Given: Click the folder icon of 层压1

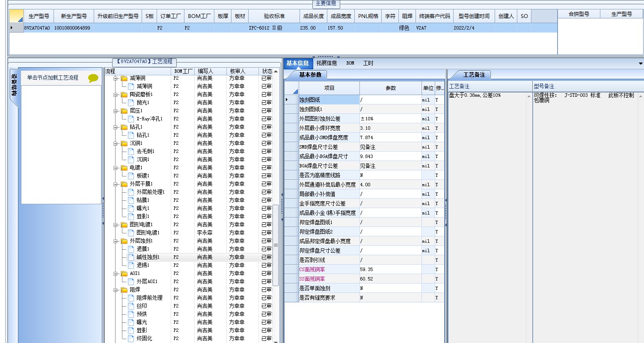Looking at the screenshot, I should coord(124,111).
